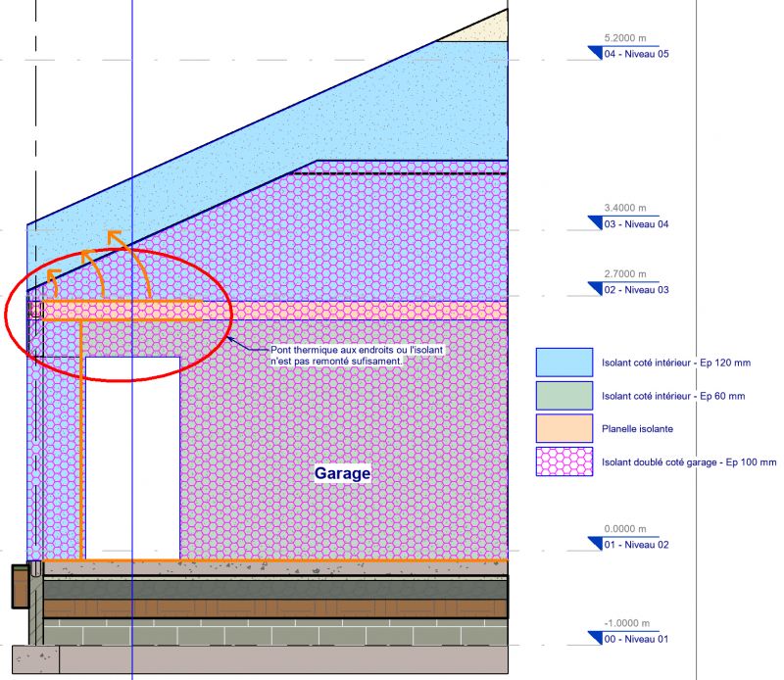Screen dimensions: 784x680
Task: Click the 01 - Niveau 02 level head triangle
Action: point(595,544)
